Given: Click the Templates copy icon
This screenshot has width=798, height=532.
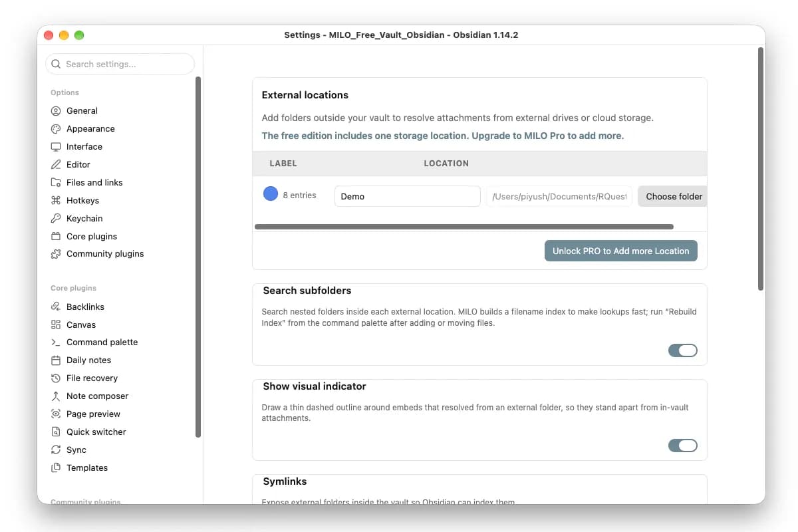Looking at the screenshot, I should point(56,468).
